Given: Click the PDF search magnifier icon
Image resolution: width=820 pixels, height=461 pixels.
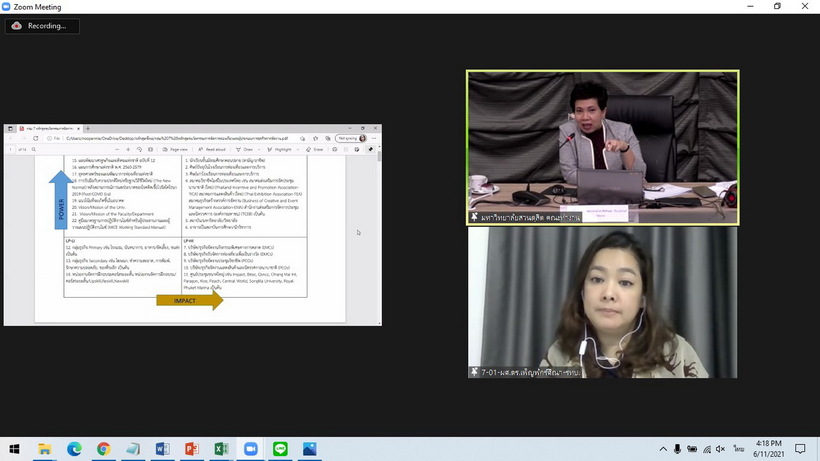Looking at the screenshot, I should point(34,149).
